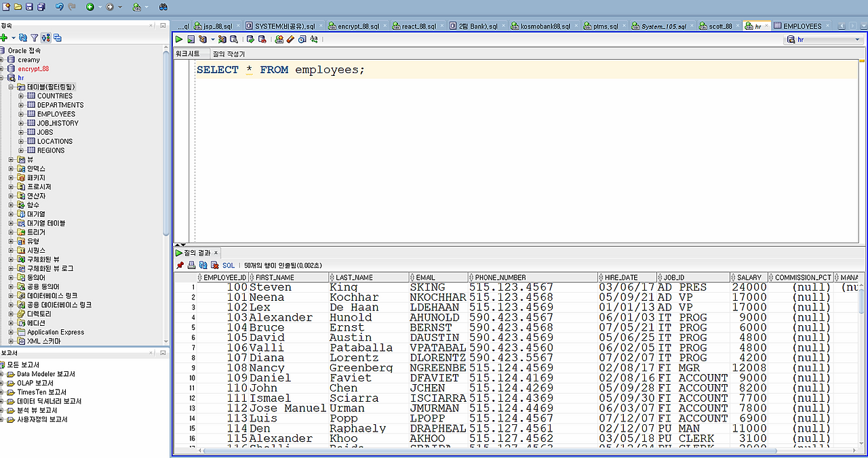This screenshot has height=458, width=868.
Task: Close the 질의 결과 result tab
Action: pyautogui.click(x=216, y=253)
